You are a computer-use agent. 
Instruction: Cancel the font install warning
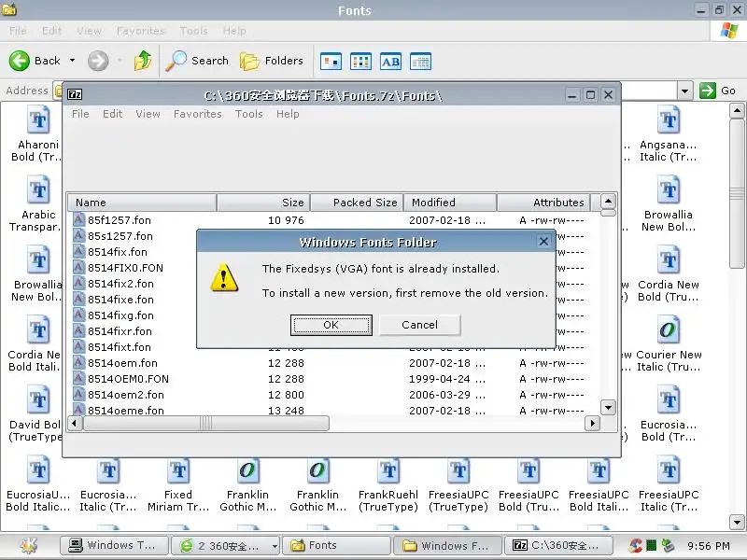coord(419,325)
